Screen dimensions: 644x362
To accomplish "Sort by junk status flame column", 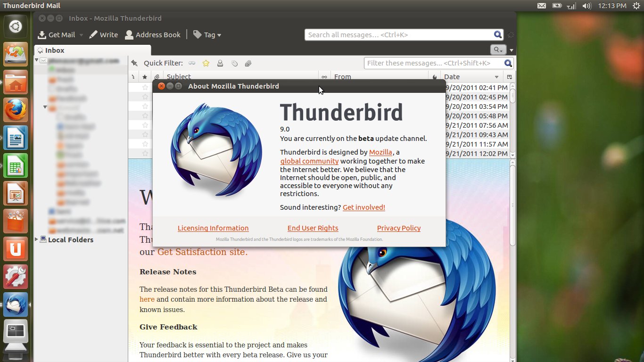I will pos(435,76).
